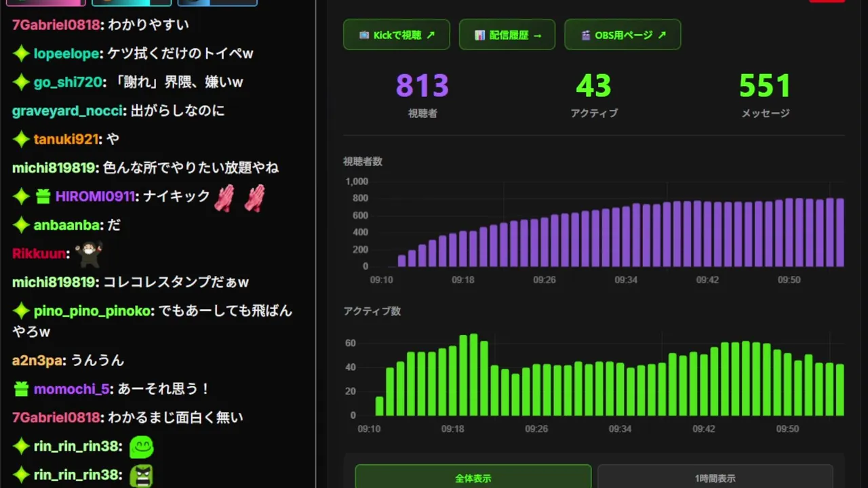Click the 1,000 axis label on viewers chart

357,182
